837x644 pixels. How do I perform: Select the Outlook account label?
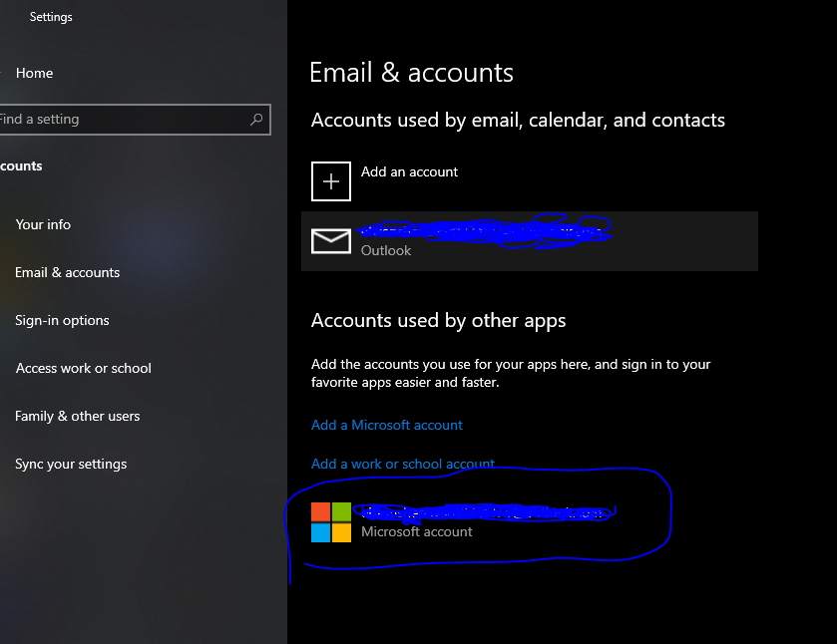click(x=386, y=251)
